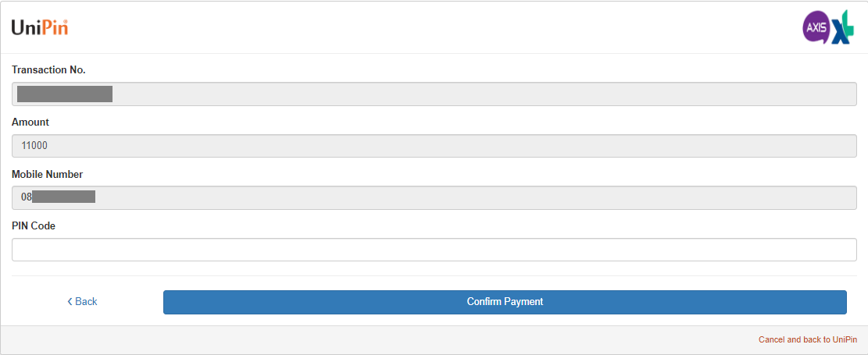
Task: Click the grayed-out Transaction No. field
Action: click(x=434, y=94)
